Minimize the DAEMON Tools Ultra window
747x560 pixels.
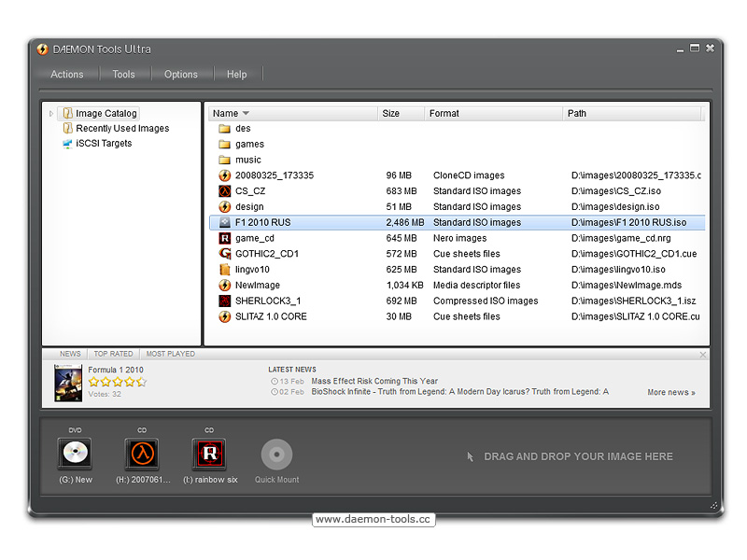680,49
